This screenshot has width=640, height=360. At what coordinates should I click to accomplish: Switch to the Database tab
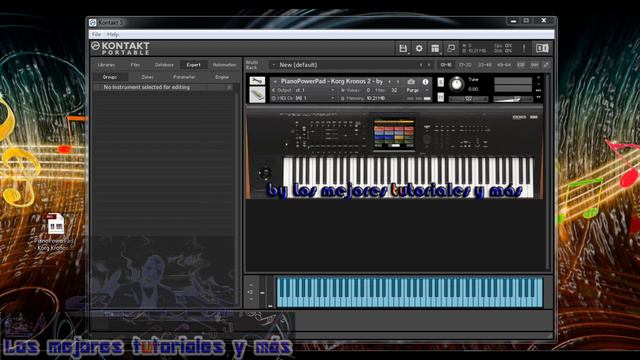(x=164, y=64)
